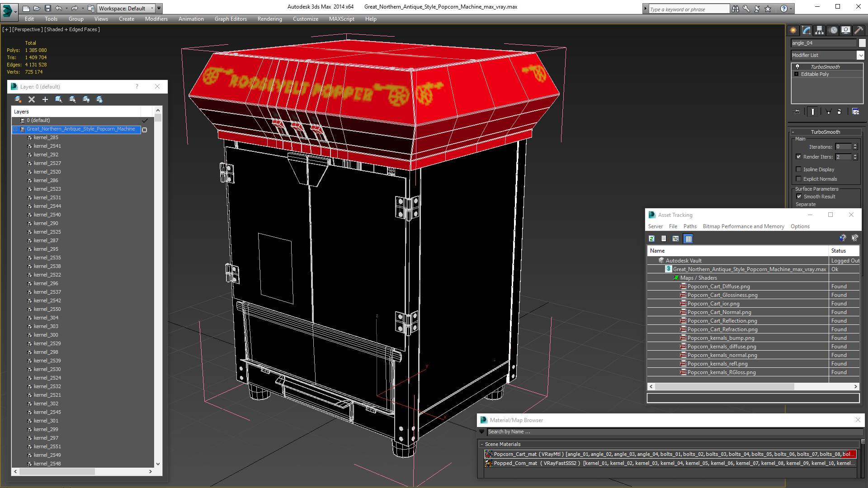Image resolution: width=868 pixels, height=488 pixels.
Task: Click Freeze All Layers icon
Action: point(99,99)
